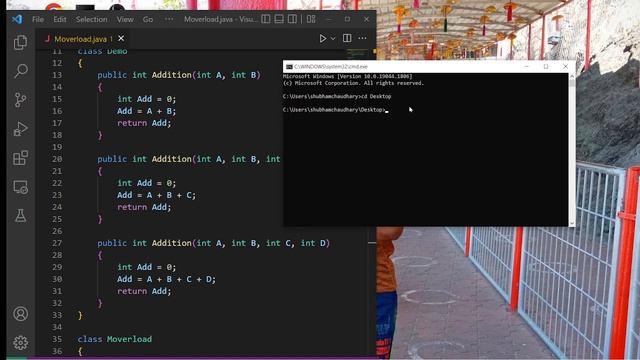
Task: Open the File menu
Action: (38, 19)
